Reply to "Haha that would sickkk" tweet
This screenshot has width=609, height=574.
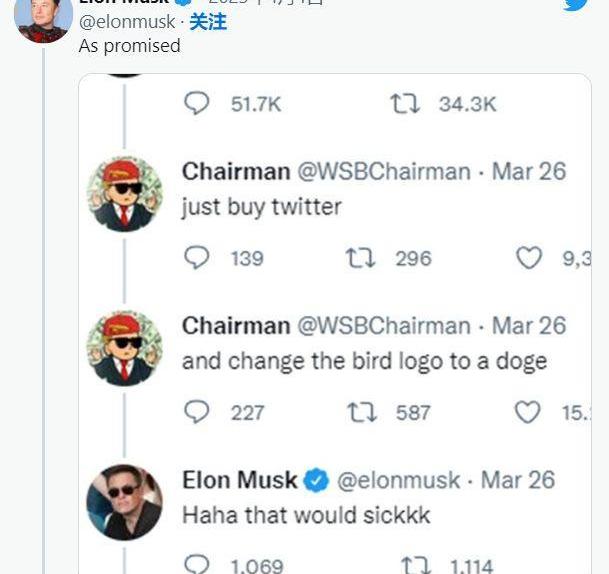click(198, 564)
